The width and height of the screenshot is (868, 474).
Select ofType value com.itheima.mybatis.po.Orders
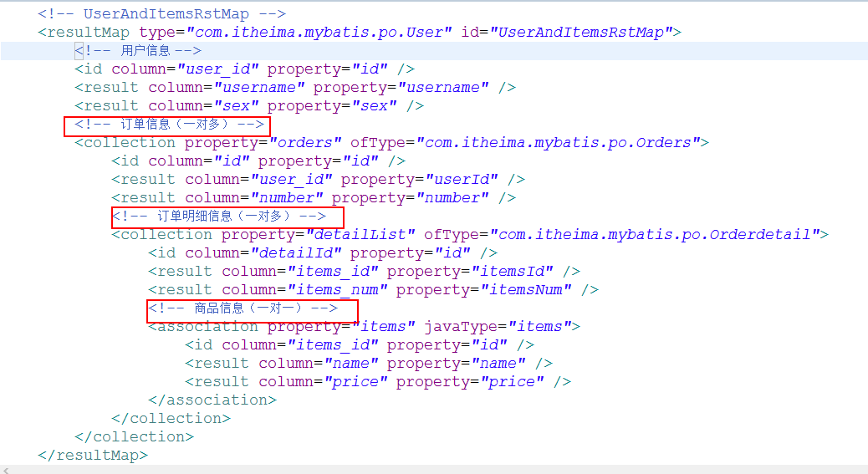[x=558, y=143]
